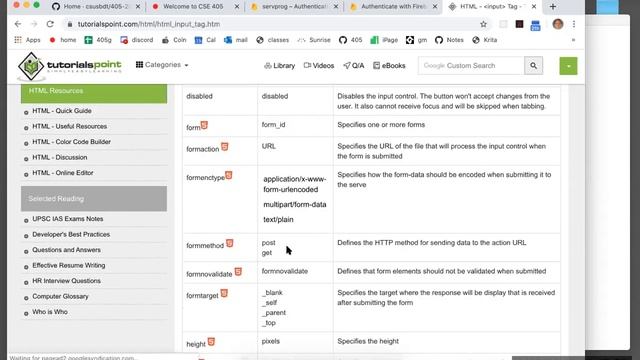Open the home bookmark
Screen dimensions: 640x360
(x=62, y=40)
